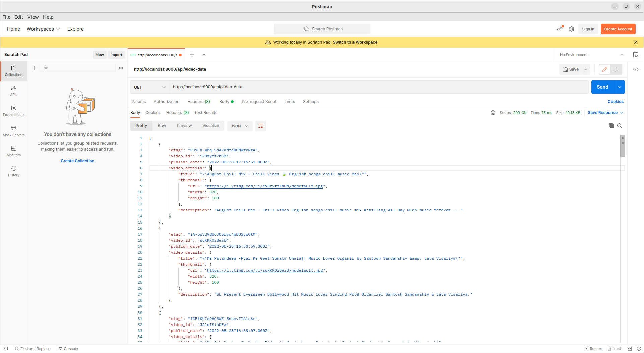Open the settings gear icon
The height and width of the screenshot is (353, 644).
pos(572,29)
